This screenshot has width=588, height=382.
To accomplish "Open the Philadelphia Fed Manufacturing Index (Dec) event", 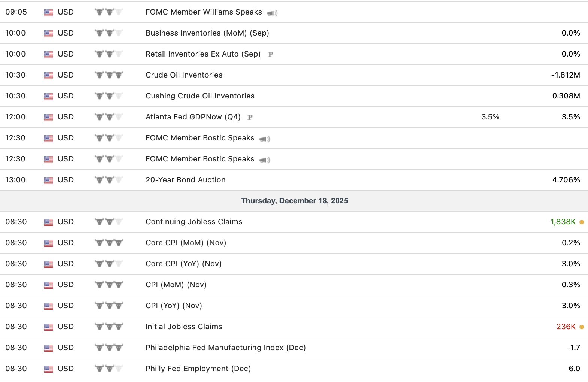I will pos(225,348).
